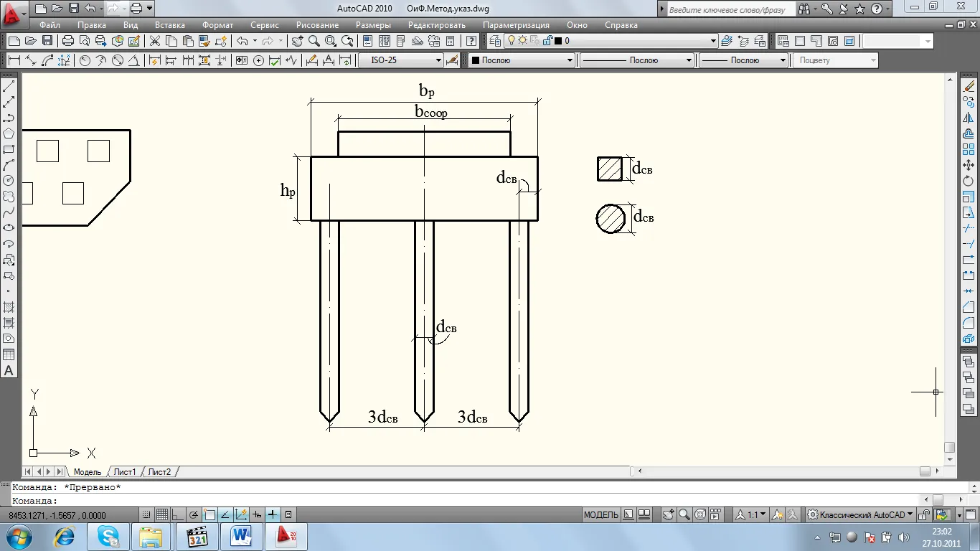Select the Модель tab

(88, 472)
